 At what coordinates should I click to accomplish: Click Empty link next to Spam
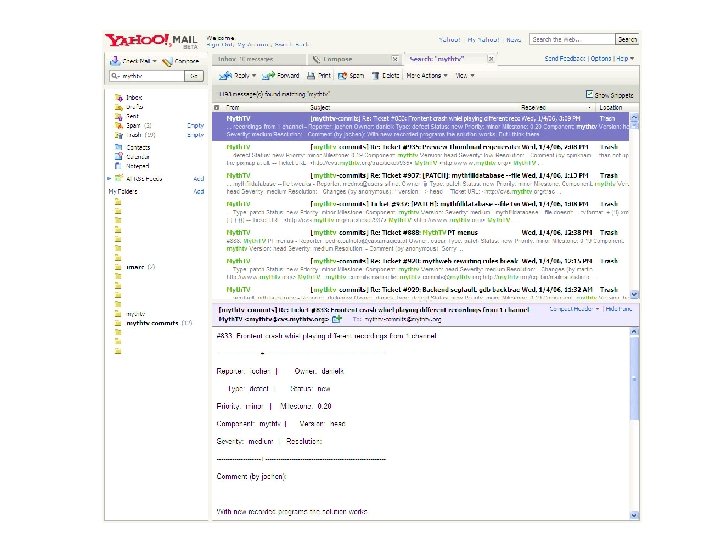196,125
